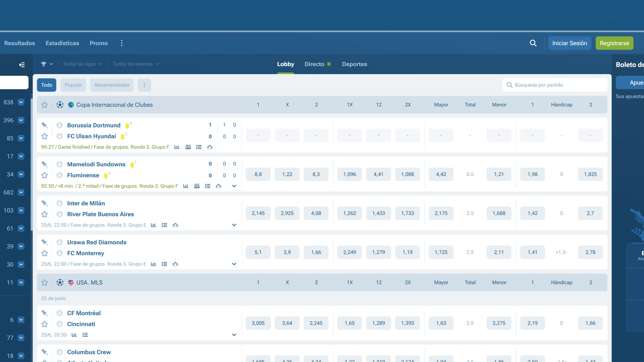Click the Iniciar Sesión button

tap(570, 43)
